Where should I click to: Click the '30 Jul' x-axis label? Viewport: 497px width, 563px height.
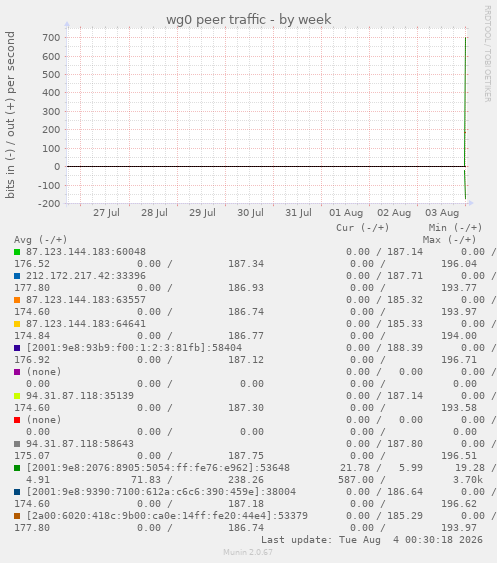tap(250, 213)
